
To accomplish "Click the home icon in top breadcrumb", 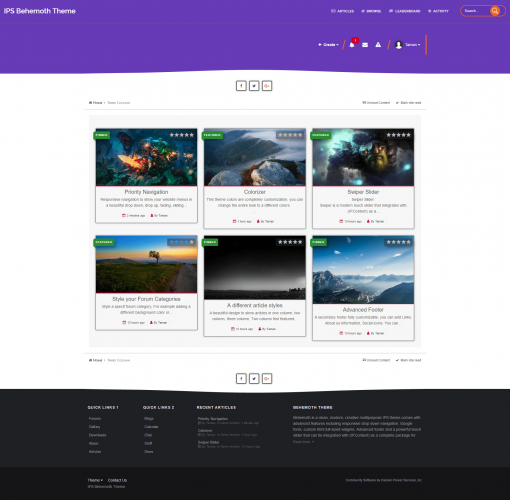I will click(x=90, y=103).
